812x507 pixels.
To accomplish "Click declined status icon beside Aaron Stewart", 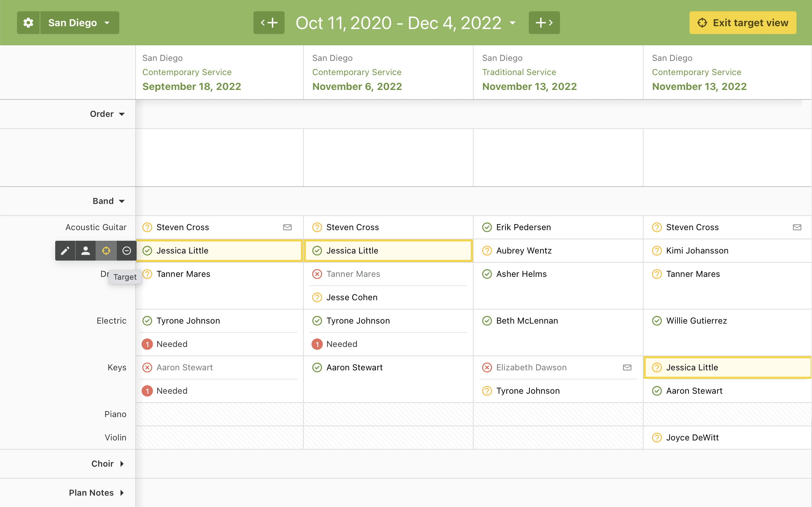I will 147,368.
